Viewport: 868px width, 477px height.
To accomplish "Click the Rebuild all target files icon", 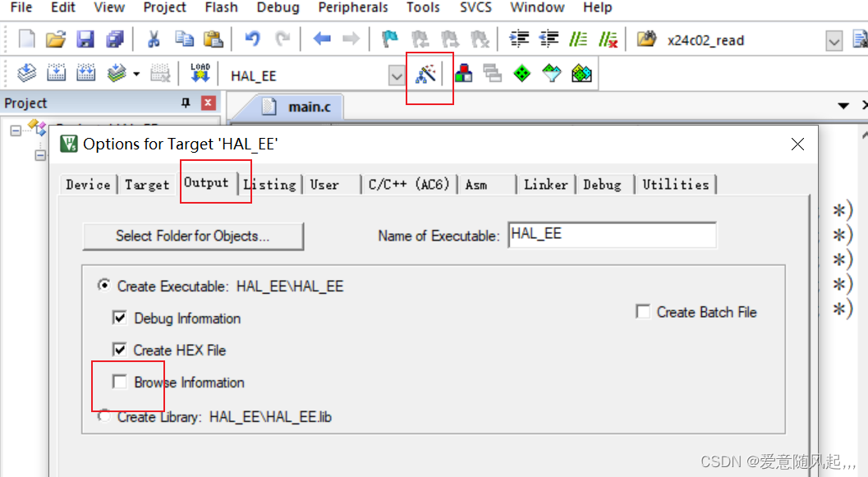I will point(85,73).
